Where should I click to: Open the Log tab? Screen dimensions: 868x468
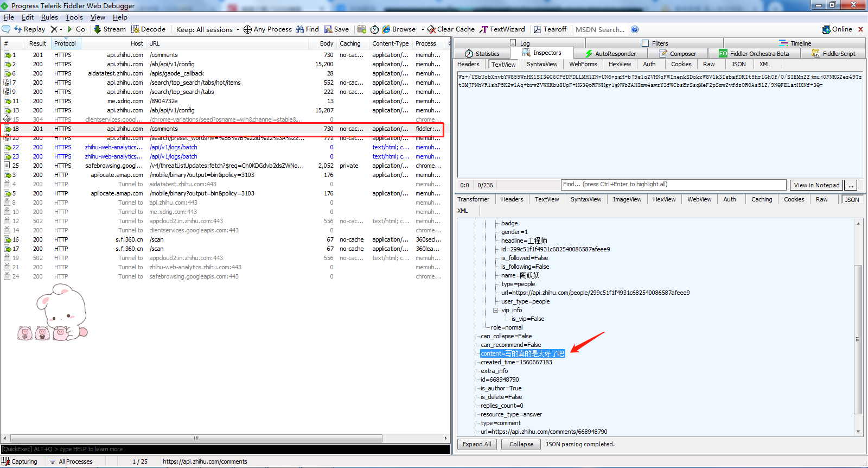(x=520, y=43)
